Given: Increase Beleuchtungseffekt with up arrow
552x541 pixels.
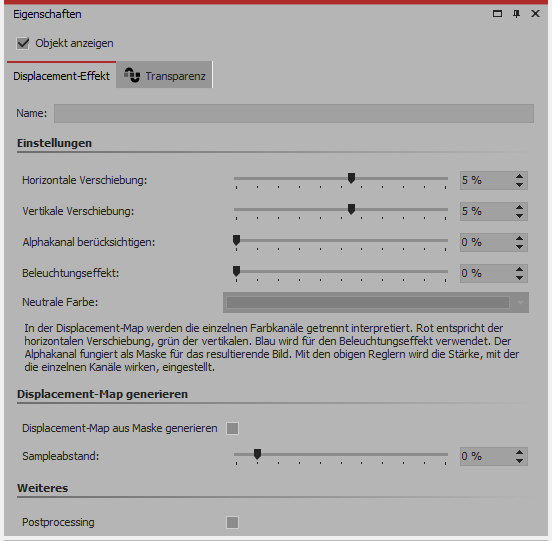Looking at the screenshot, I should click(519, 269).
